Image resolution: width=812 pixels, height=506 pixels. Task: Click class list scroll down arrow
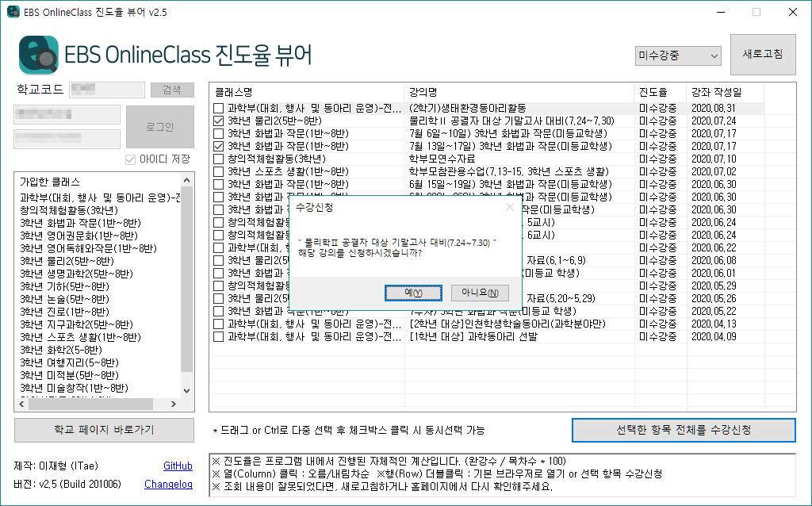coord(187,391)
